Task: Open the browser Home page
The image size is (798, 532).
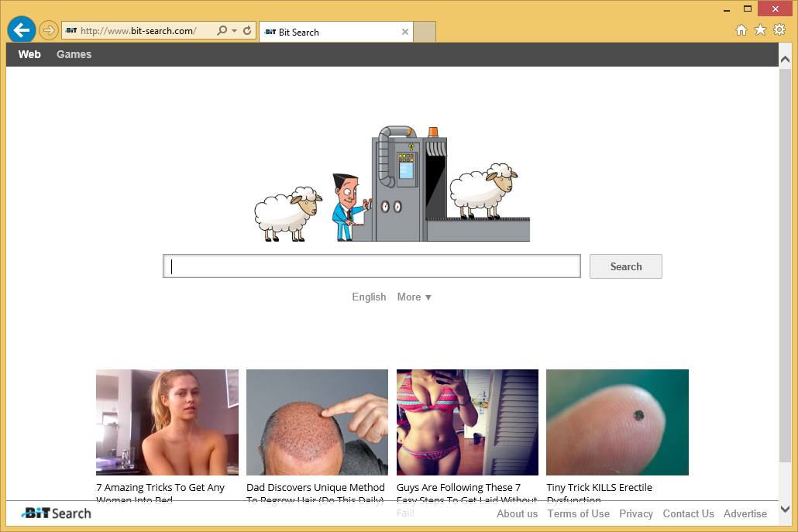Action: 741,29
